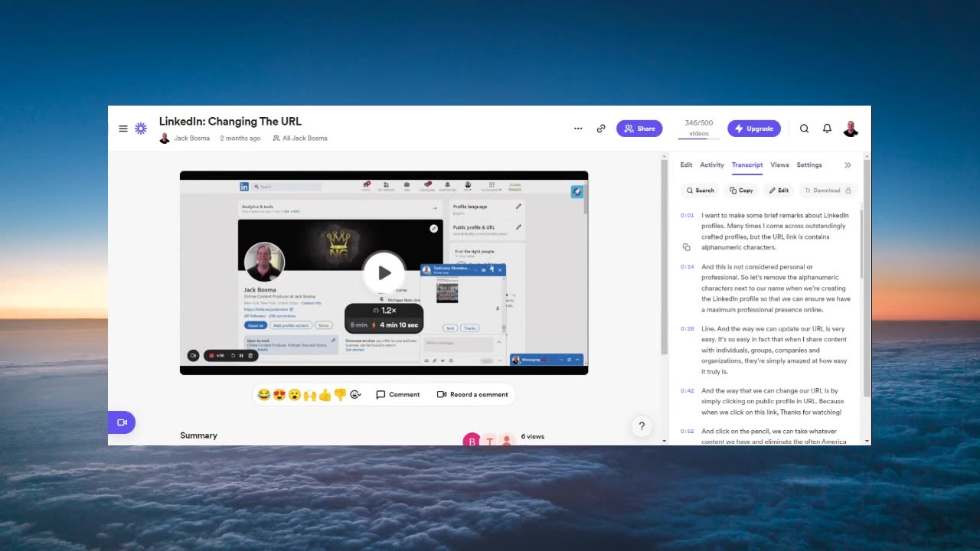980x551 pixels.
Task: Jump to transcript timestamp 0:52
Action: point(687,431)
